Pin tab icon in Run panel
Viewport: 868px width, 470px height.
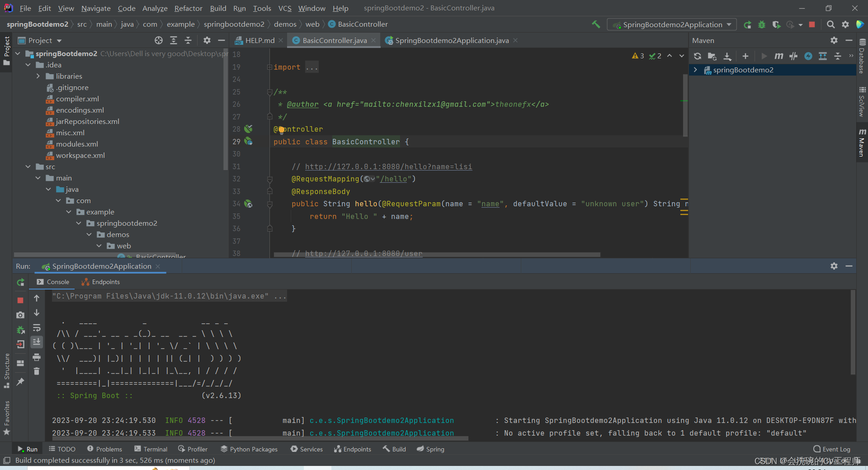tap(20, 382)
